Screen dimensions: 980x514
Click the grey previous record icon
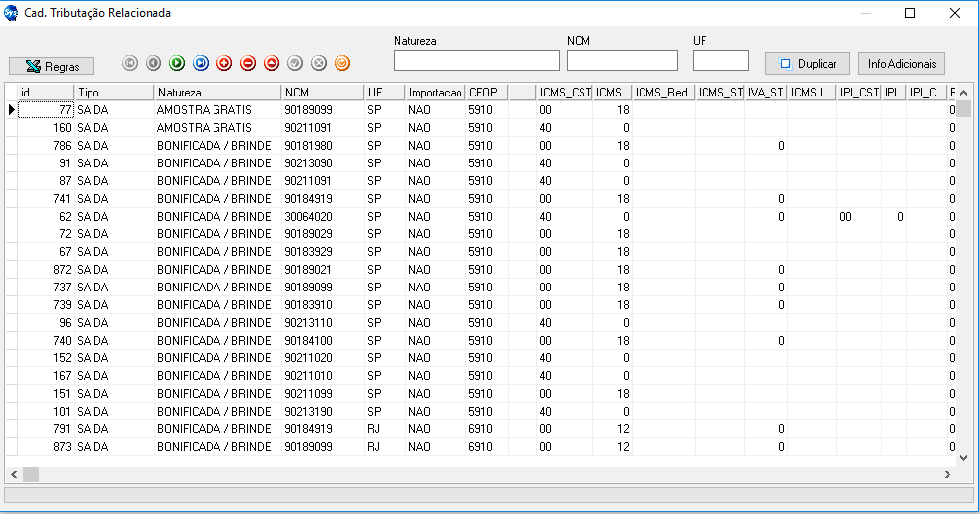pos(153,63)
